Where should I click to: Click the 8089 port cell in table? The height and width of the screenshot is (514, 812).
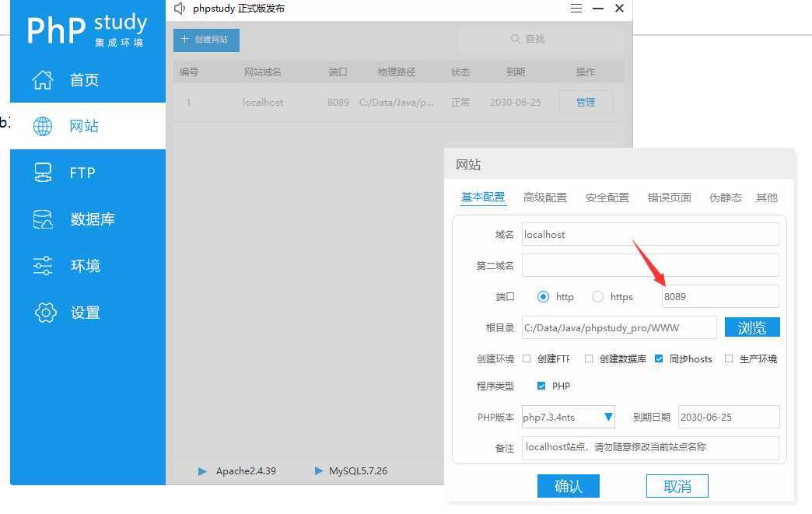(338, 103)
